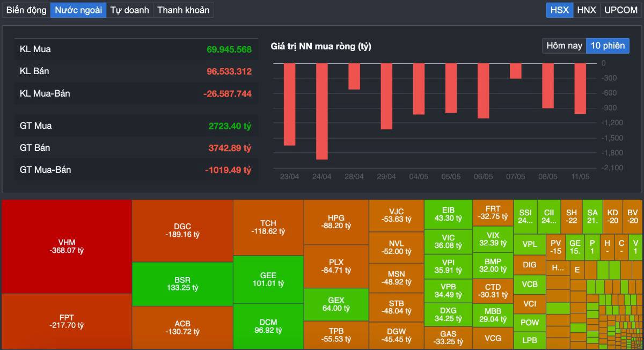Click the GEE 101.01 tỷ tile
The width and height of the screenshot is (644, 350).
[268, 279]
